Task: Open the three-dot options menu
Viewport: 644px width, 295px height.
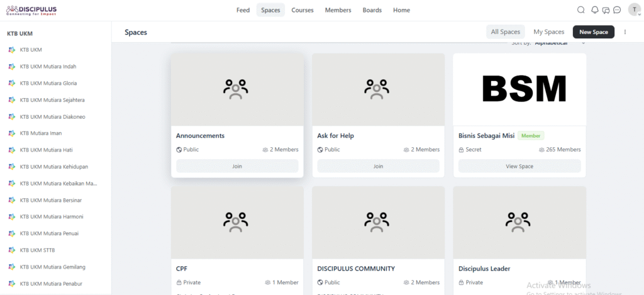Action: pyautogui.click(x=625, y=32)
